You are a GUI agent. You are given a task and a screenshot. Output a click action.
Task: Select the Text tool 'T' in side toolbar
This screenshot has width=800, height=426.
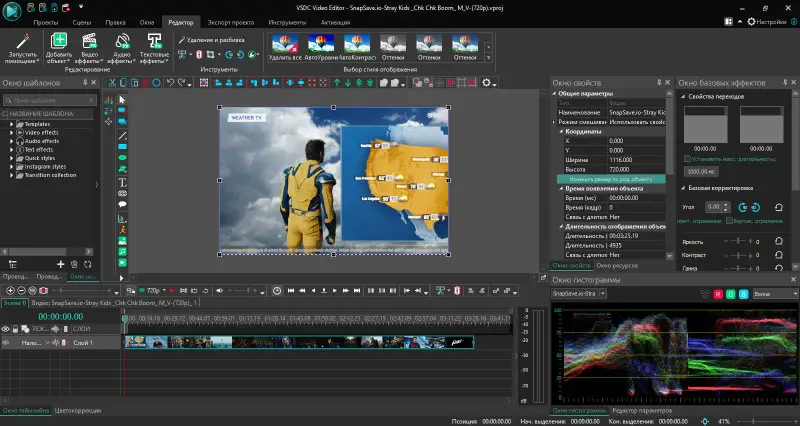(122, 182)
